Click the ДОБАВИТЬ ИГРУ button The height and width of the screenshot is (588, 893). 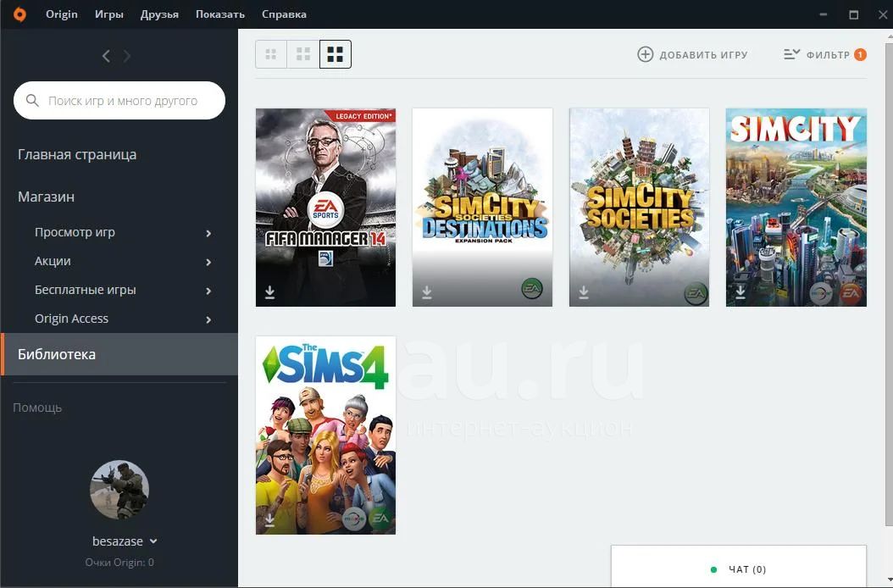[x=692, y=55]
